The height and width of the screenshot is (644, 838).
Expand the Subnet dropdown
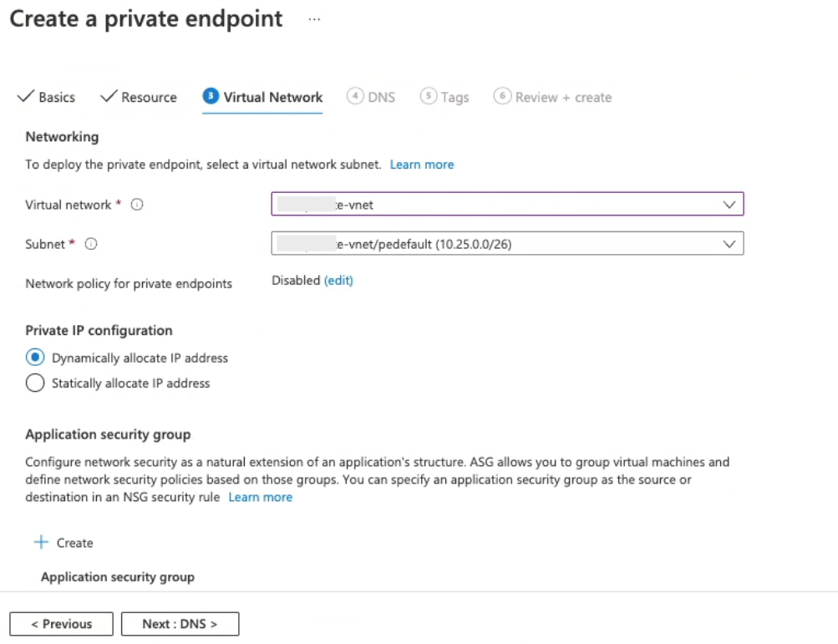click(729, 244)
